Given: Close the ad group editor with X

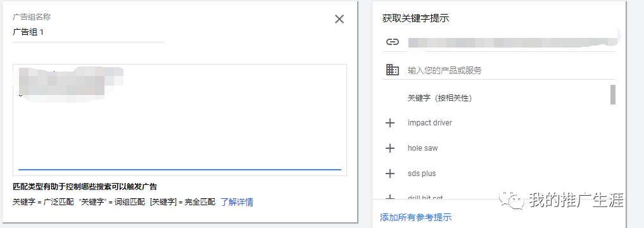Looking at the screenshot, I should tap(339, 19).
